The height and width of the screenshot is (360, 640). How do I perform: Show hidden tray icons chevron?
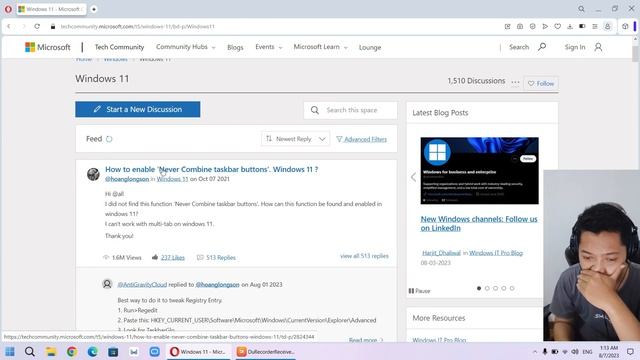click(535, 351)
